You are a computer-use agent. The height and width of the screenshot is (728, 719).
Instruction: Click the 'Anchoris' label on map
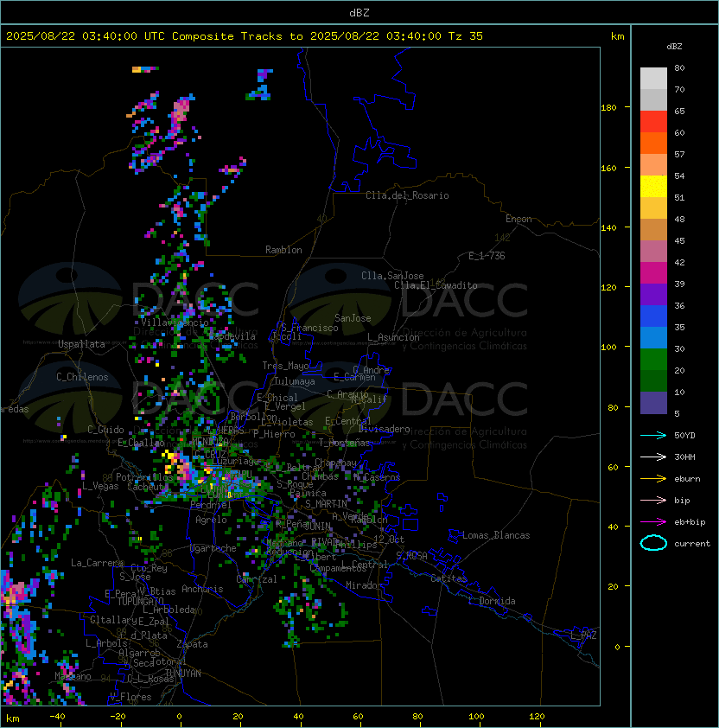click(202, 589)
